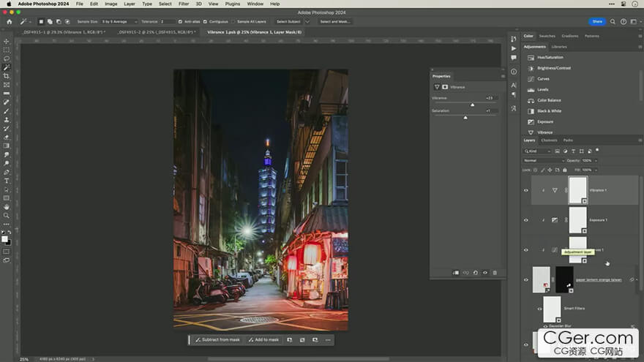The width and height of the screenshot is (644, 362).
Task: Open the search icon next to Share
Action: point(613,22)
